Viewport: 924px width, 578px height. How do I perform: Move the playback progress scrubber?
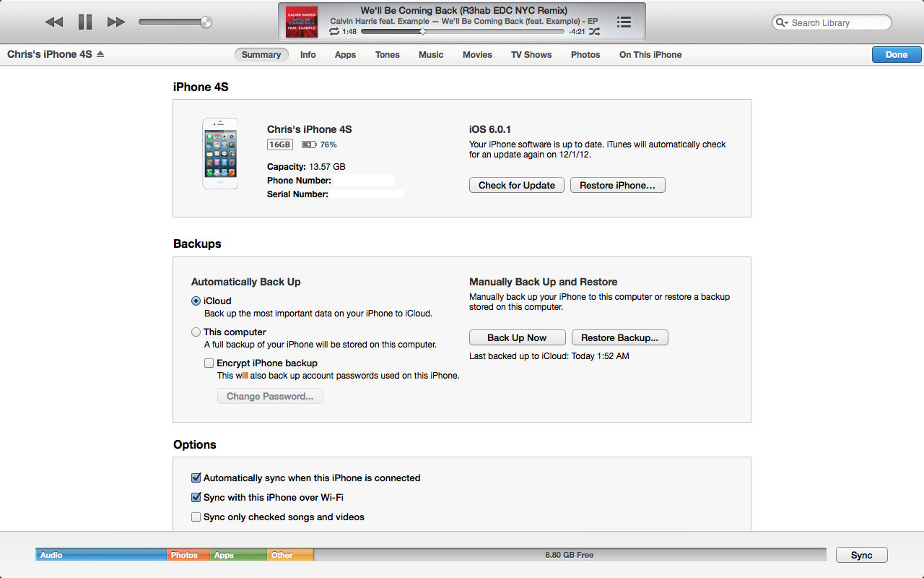(423, 32)
